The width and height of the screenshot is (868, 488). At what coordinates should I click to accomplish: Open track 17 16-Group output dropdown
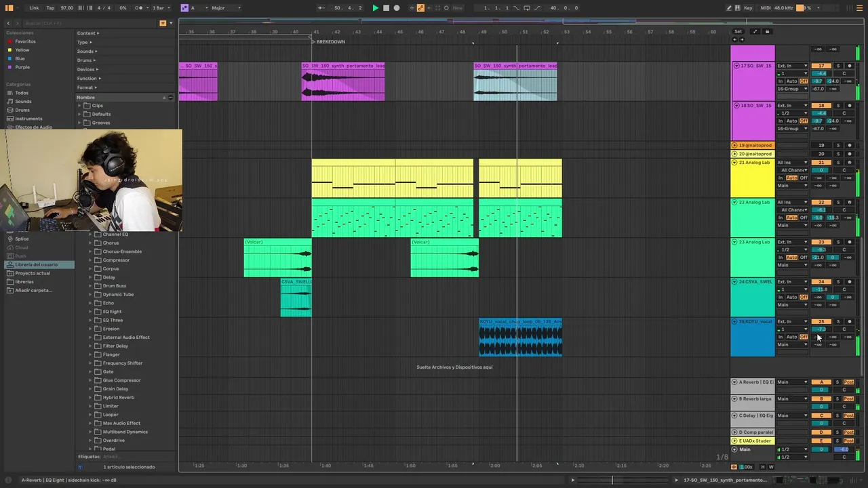(793, 89)
